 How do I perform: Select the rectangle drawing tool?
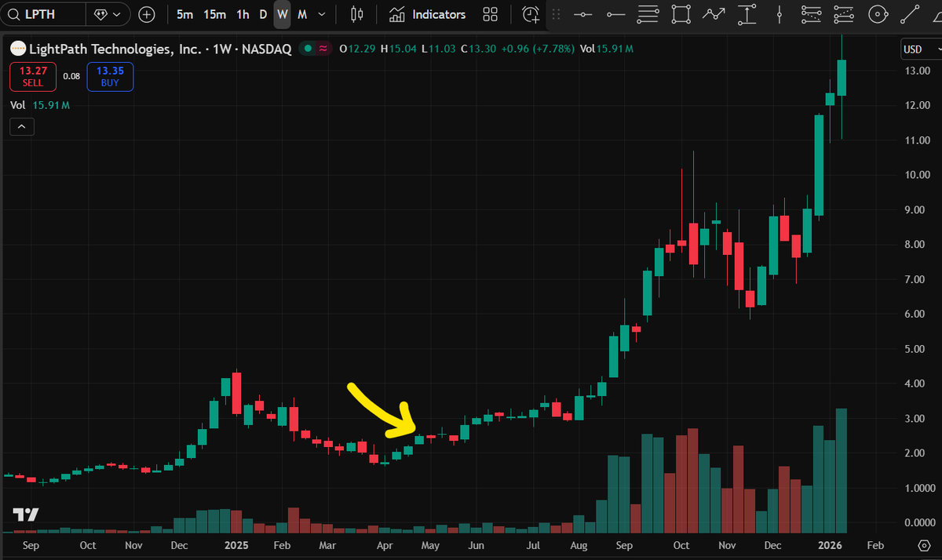pos(681,14)
